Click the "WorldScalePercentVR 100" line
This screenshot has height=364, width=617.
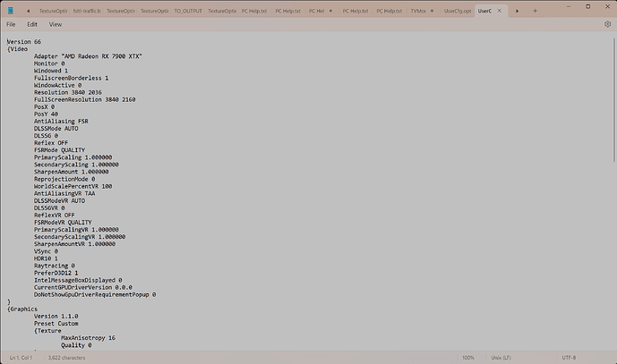(73, 186)
